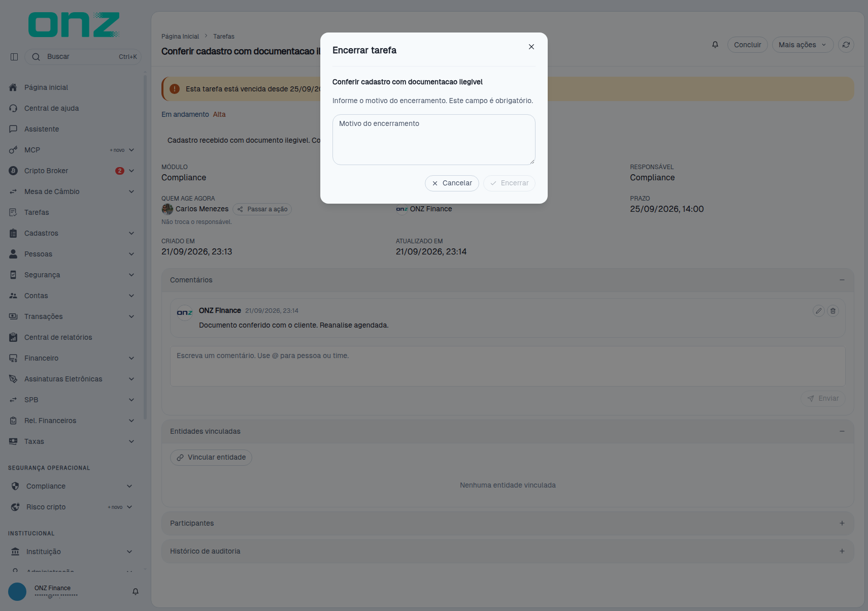Click the Cancelar button
Viewport: 868px width, 611px height.
pos(452,183)
